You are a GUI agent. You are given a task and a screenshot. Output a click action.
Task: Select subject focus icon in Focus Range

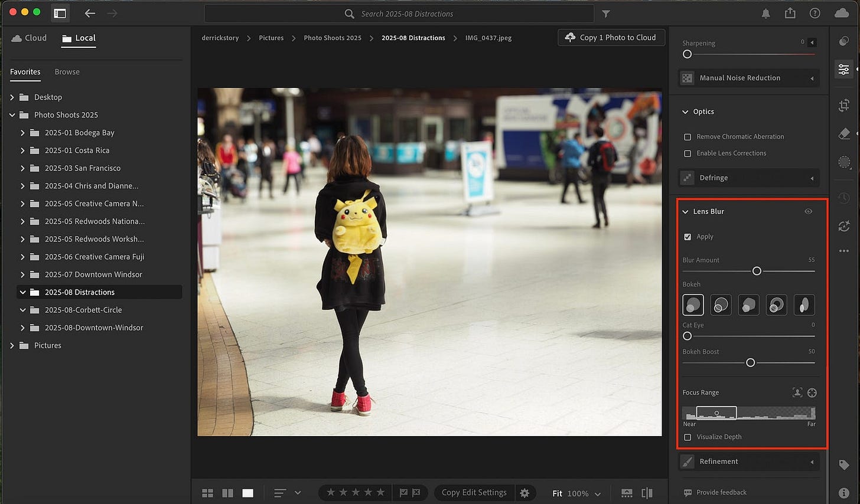click(x=797, y=392)
